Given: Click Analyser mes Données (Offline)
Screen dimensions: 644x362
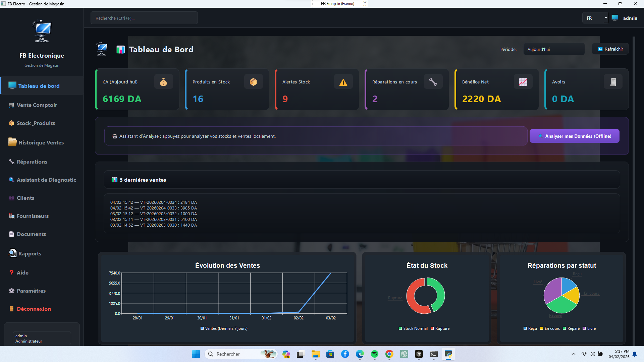Looking at the screenshot, I should pyautogui.click(x=574, y=136).
